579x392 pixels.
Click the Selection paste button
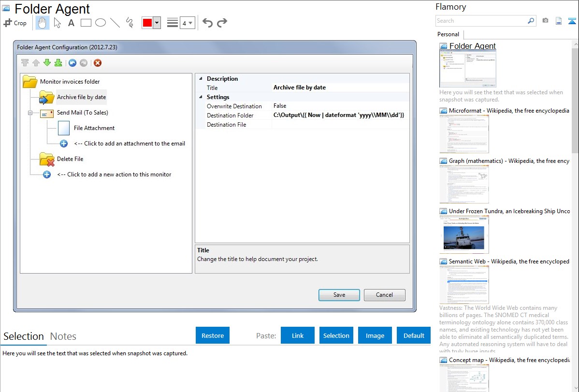click(336, 335)
